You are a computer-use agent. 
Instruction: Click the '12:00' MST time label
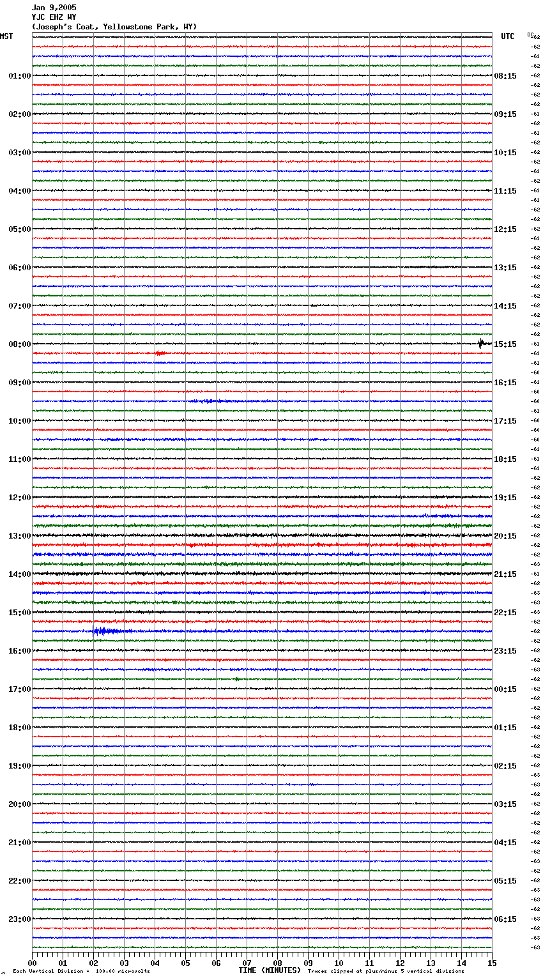(x=20, y=498)
